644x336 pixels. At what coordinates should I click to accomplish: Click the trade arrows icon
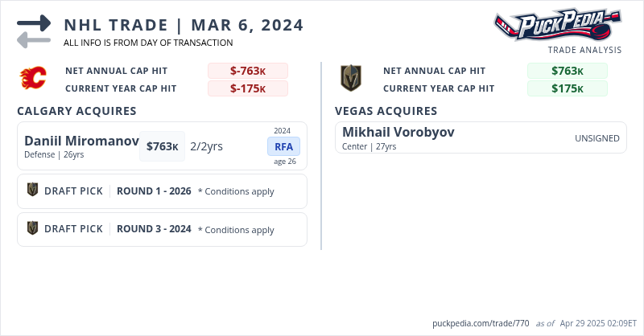click(x=34, y=31)
